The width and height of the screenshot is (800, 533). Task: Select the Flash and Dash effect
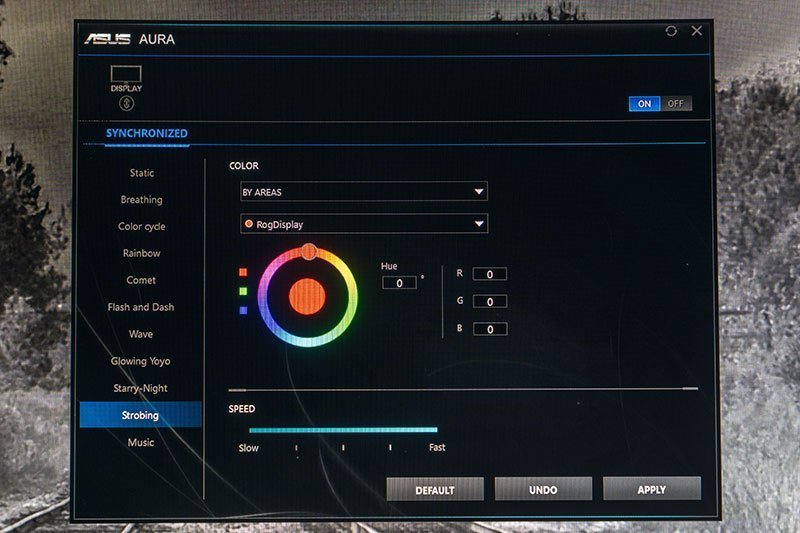click(x=141, y=307)
